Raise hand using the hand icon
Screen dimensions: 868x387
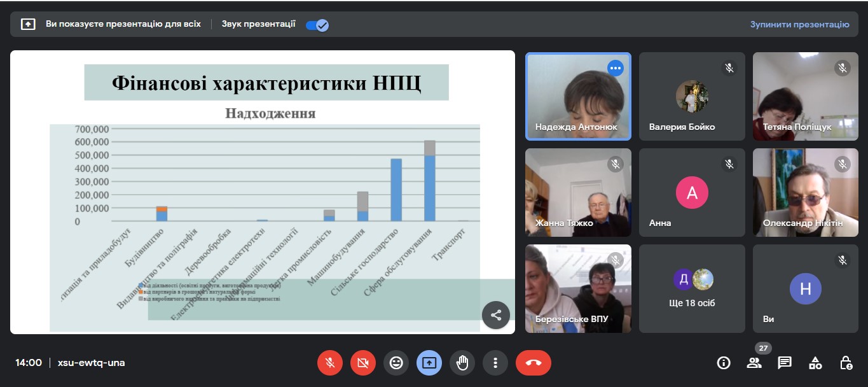[462, 363]
